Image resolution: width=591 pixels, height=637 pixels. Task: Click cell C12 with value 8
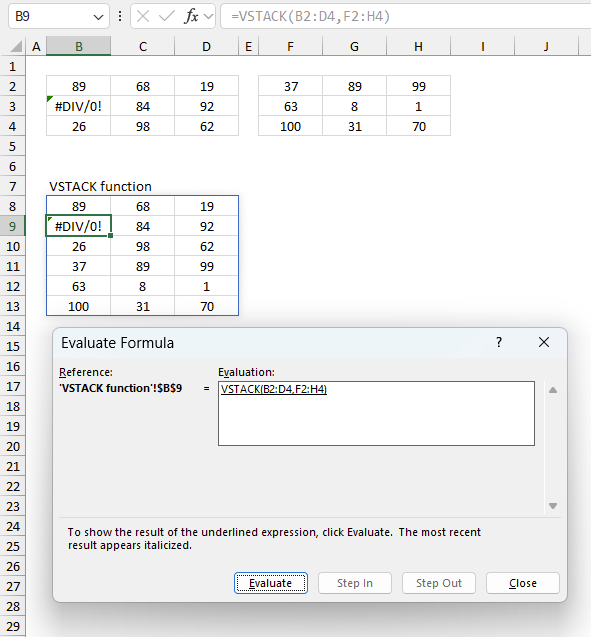tap(143, 286)
